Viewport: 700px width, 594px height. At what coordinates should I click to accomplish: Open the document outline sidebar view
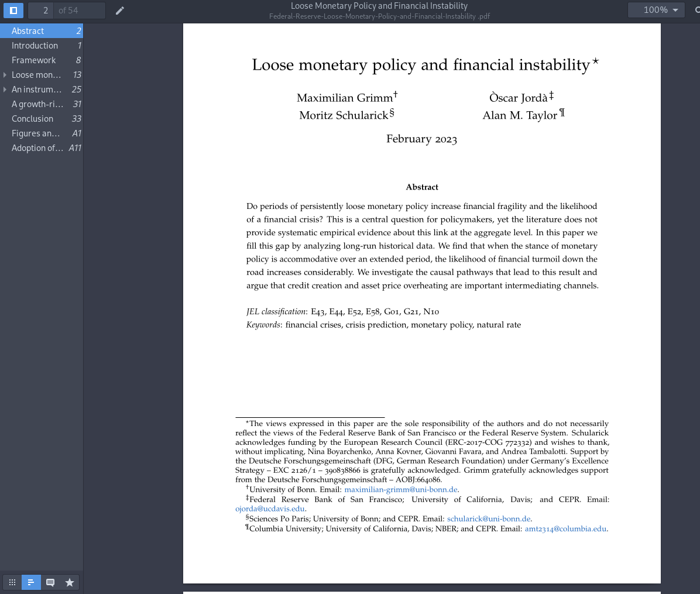[31, 582]
